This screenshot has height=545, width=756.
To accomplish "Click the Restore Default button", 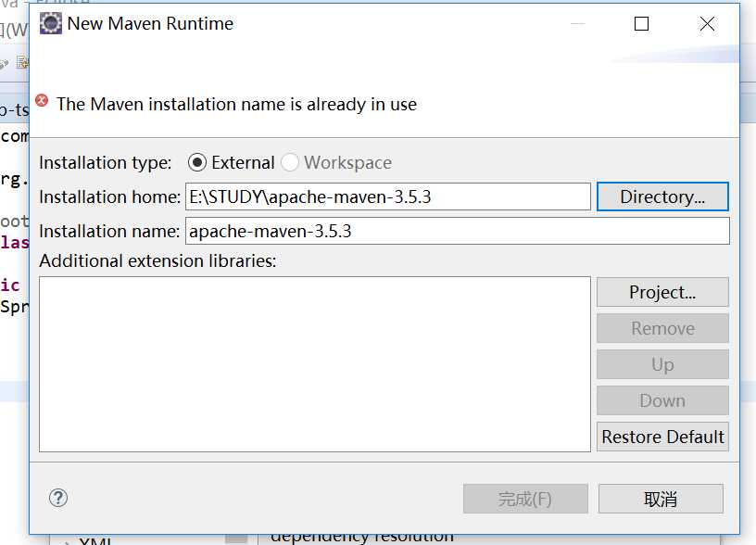I will pyautogui.click(x=662, y=437).
